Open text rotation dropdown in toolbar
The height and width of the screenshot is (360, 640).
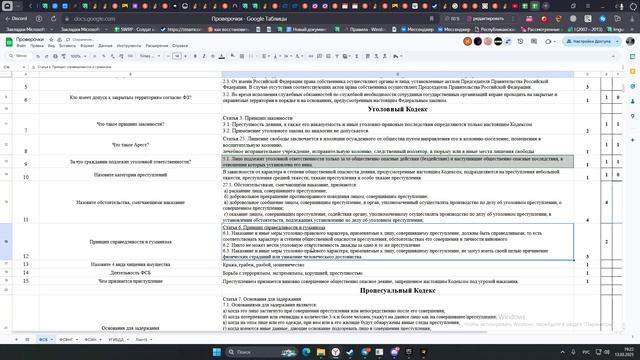[299, 56]
